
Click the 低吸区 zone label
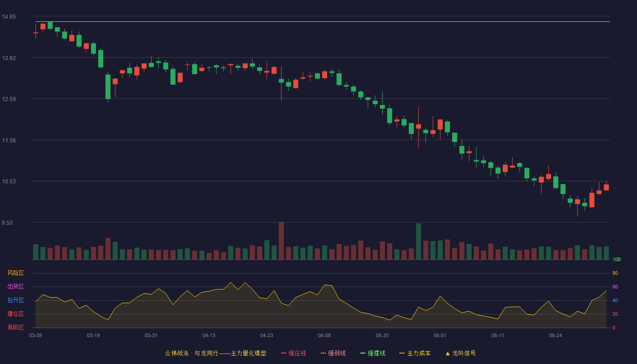[x=15, y=327]
